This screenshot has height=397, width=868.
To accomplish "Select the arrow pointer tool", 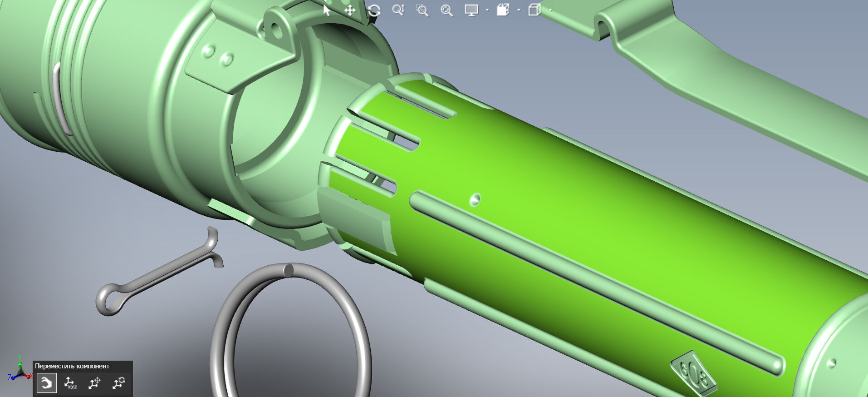I will coord(327,10).
